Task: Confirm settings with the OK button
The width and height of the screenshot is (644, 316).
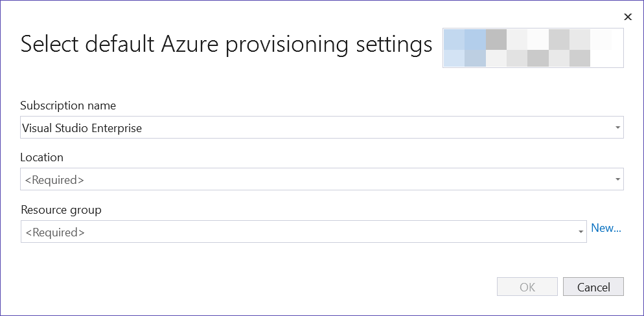Action: pos(527,287)
